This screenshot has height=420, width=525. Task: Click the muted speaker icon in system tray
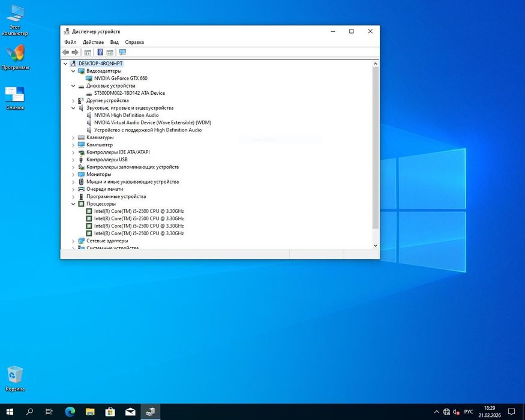tap(456, 412)
